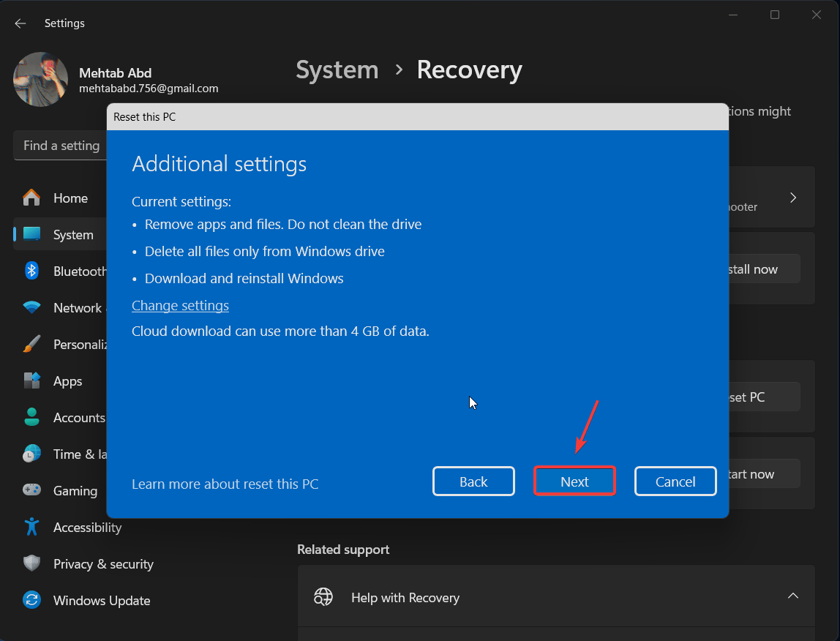This screenshot has width=840, height=641.
Task: Click the Find a setting search box
Action: 61,145
